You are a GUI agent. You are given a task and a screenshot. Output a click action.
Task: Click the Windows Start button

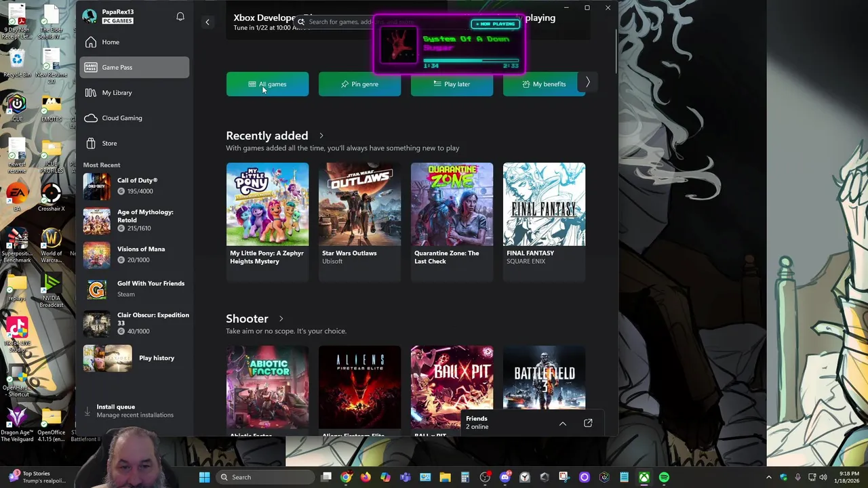coord(204,477)
